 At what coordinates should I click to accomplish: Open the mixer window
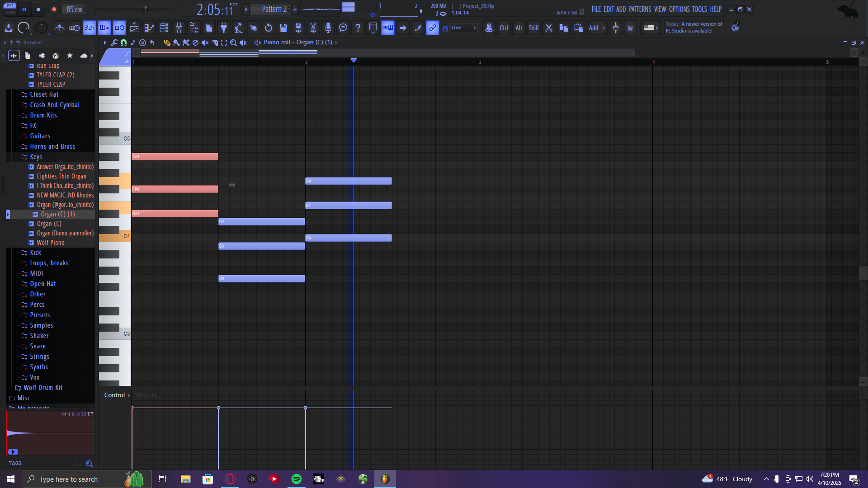click(x=179, y=28)
